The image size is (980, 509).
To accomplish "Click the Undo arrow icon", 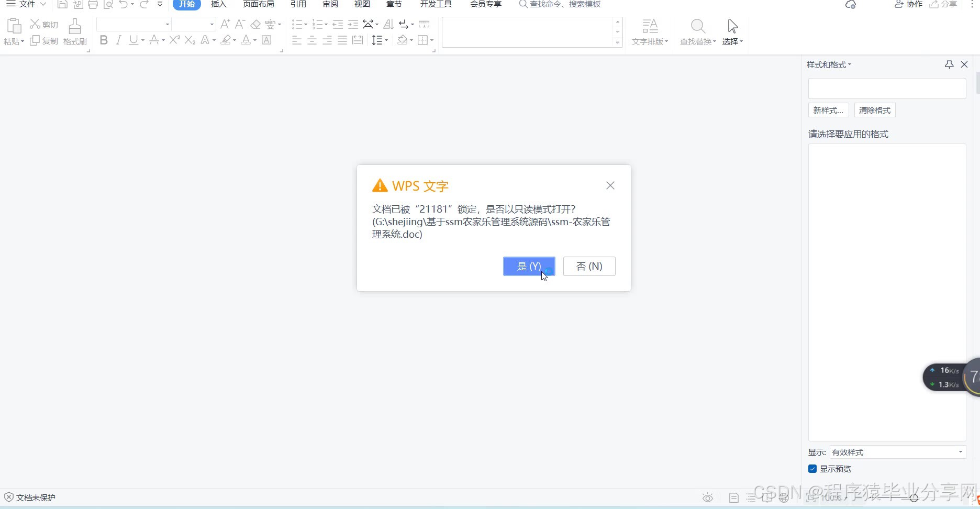I will coord(123,4).
